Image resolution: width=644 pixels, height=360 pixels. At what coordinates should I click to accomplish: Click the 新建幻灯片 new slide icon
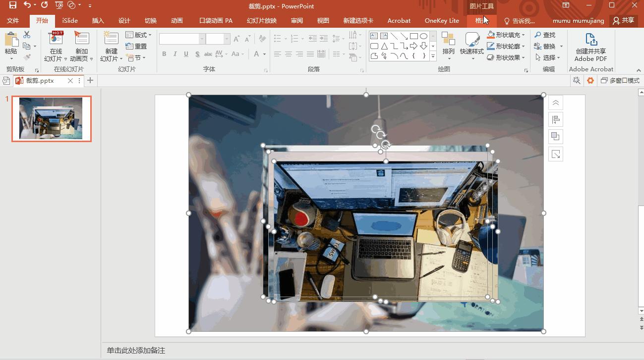coord(111,40)
